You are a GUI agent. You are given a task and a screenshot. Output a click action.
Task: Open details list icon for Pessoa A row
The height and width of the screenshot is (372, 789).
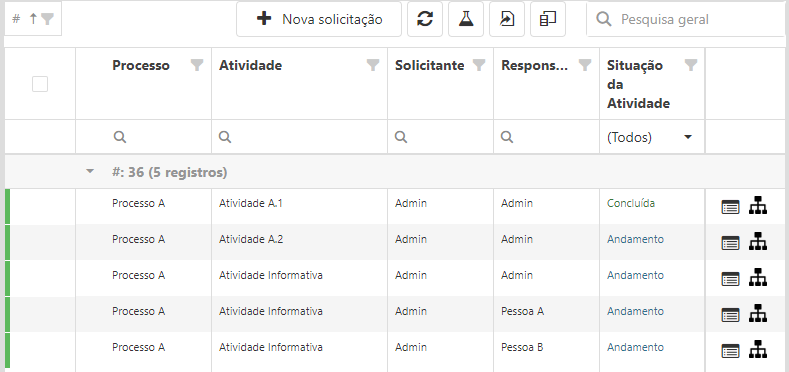click(730, 315)
